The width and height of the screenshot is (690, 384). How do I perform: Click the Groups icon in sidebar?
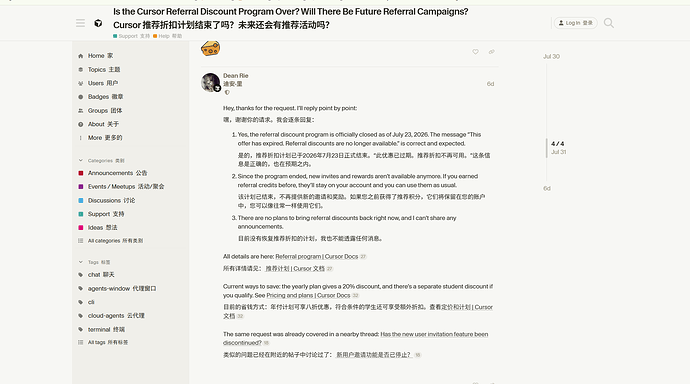pos(81,110)
